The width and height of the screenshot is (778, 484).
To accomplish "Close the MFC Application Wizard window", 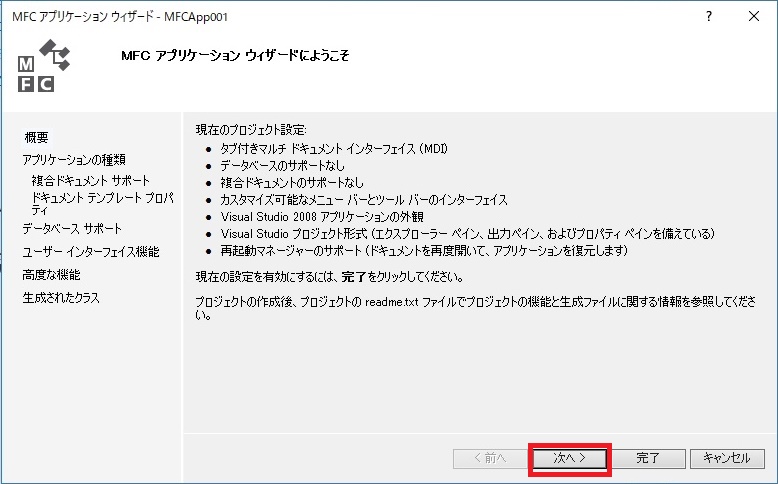I will [754, 16].
